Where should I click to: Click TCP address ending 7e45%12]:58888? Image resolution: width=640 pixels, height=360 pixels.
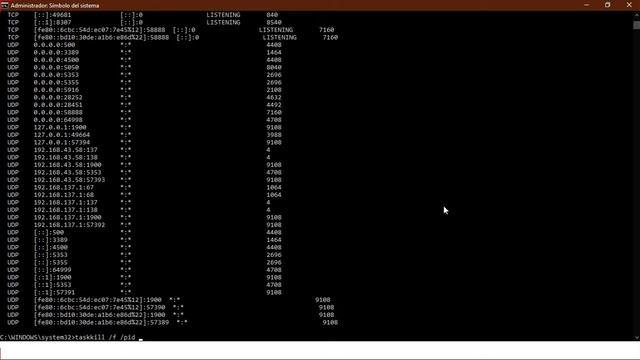pyautogui.click(x=99, y=30)
